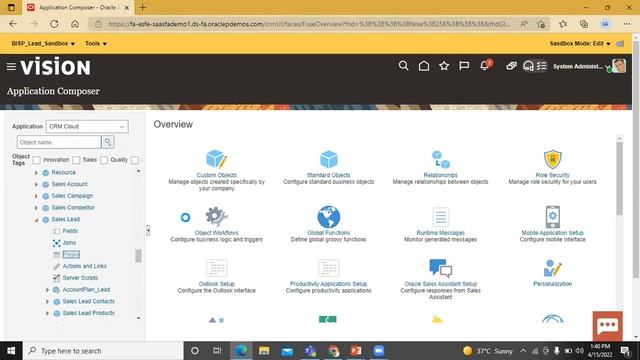Click the Global Functions link
This screenshot has height=360, width=640.
[x=329, y=233]
